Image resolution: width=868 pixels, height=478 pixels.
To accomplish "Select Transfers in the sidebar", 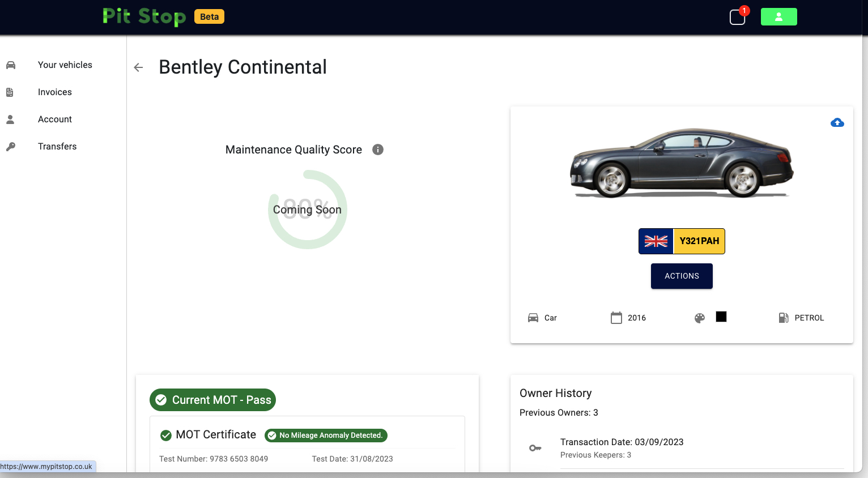I will [57, 147].
